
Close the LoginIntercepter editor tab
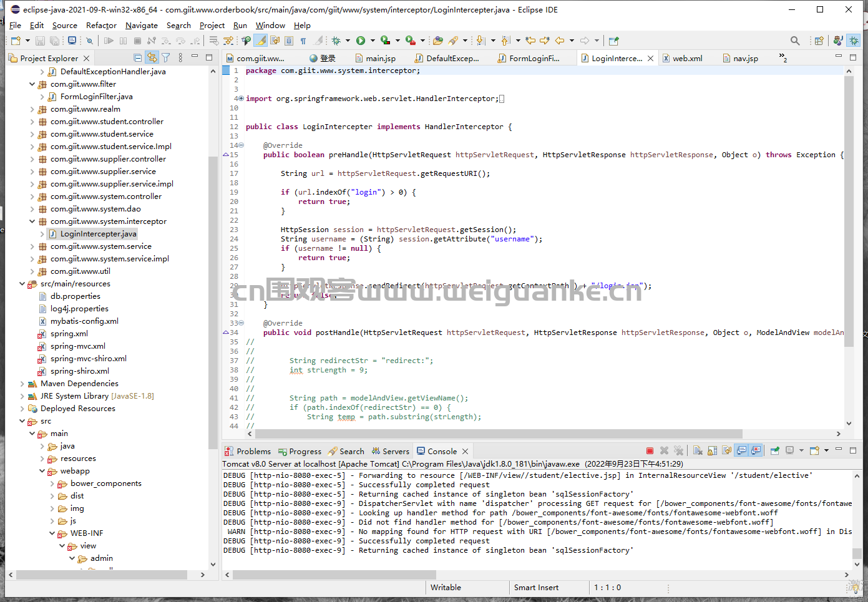click(x=650, y=58)
